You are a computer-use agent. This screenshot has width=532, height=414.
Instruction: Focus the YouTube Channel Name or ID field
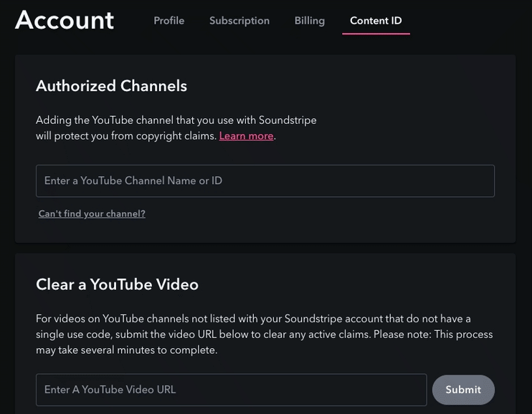click(x=265, y=181)
